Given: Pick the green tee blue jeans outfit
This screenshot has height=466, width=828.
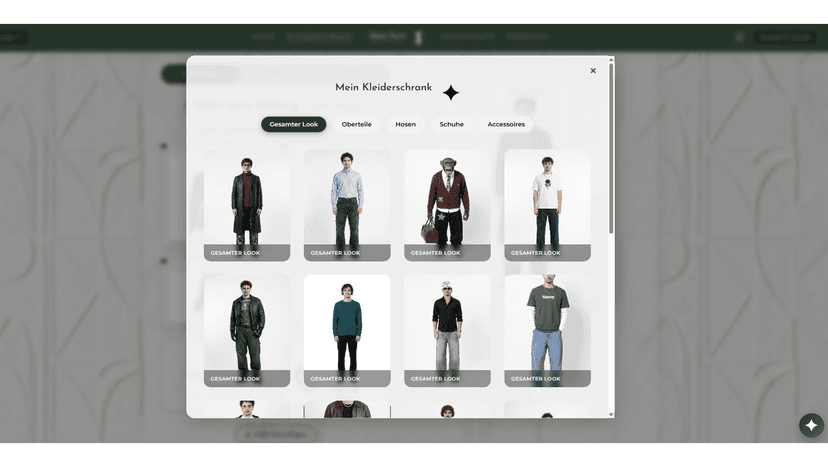Looking at the screenshot, I should [548, 331].
